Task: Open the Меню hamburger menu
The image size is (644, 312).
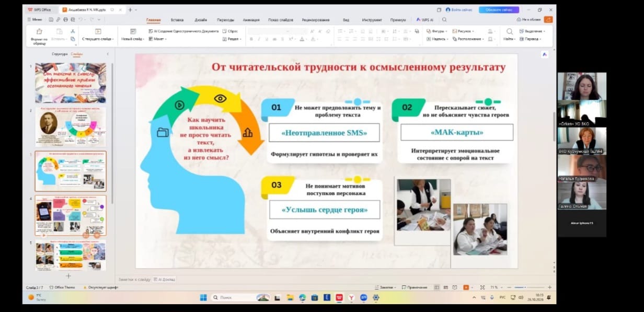Action: (35, 19)
